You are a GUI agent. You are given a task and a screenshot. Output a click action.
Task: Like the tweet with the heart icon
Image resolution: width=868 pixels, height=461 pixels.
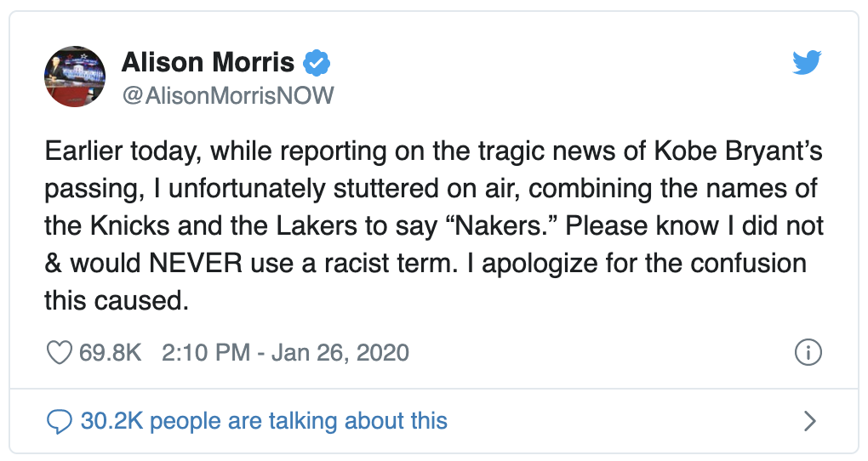(59, 352)
